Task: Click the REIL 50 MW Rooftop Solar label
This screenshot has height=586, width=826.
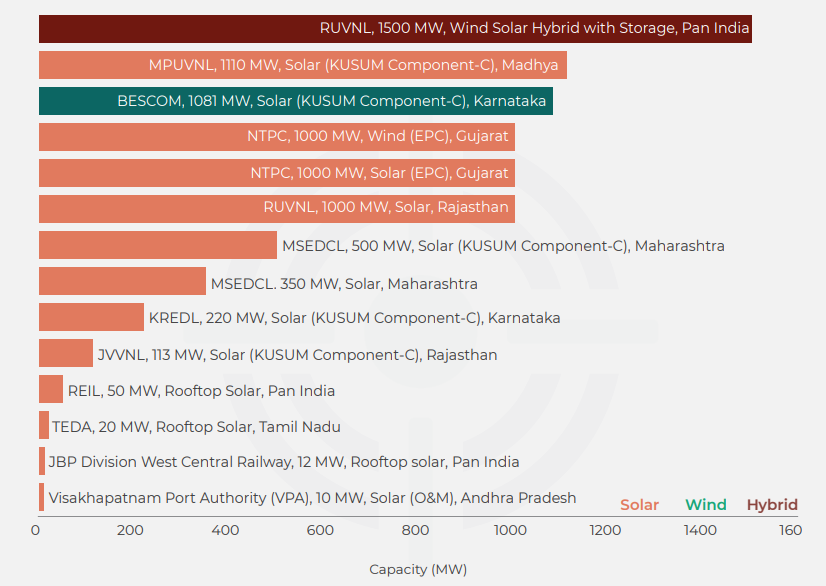Action: point(201,391)
